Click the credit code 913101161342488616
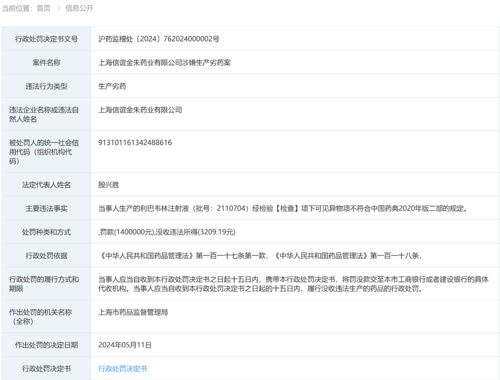Screen dimensions: 500x380 coord(135,142)
